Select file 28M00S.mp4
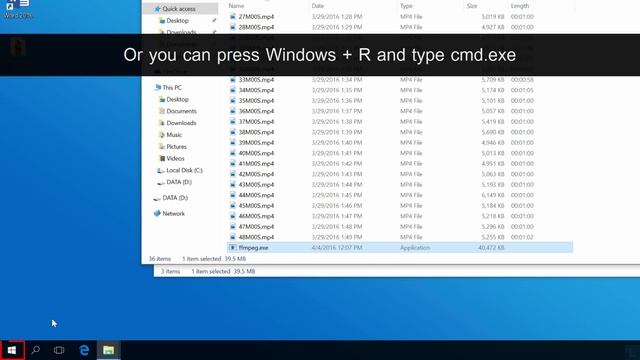 tap(256, 27)
